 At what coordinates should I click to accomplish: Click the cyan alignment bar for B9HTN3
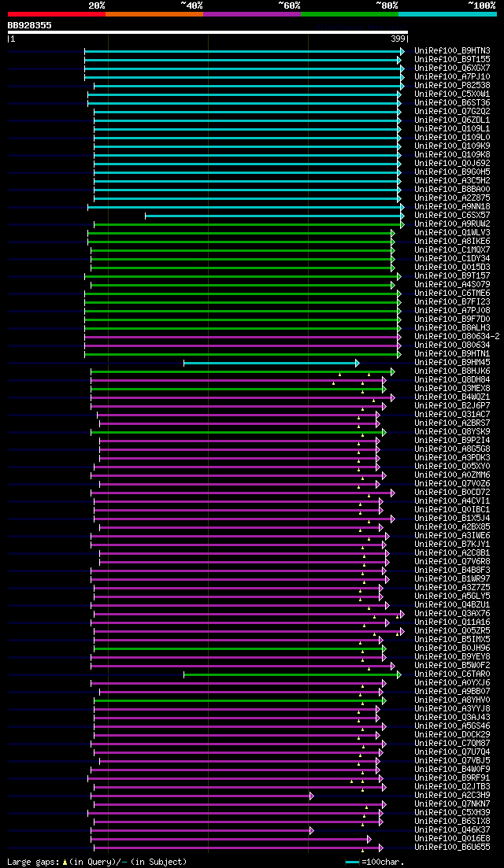click(244, 51)
